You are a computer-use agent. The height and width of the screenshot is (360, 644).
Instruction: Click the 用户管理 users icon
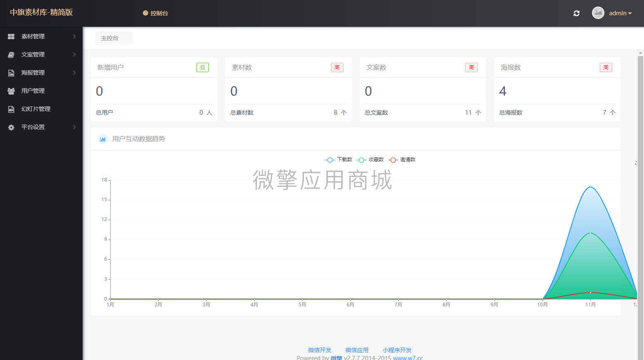pos(11,91)
